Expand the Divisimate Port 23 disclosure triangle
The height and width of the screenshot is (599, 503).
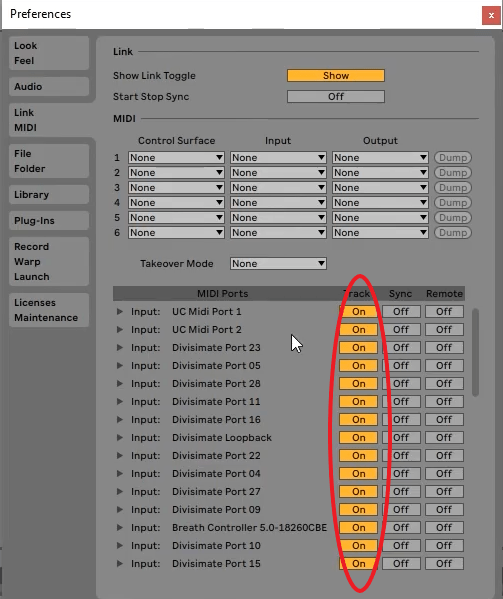click(x=120, y=348)
